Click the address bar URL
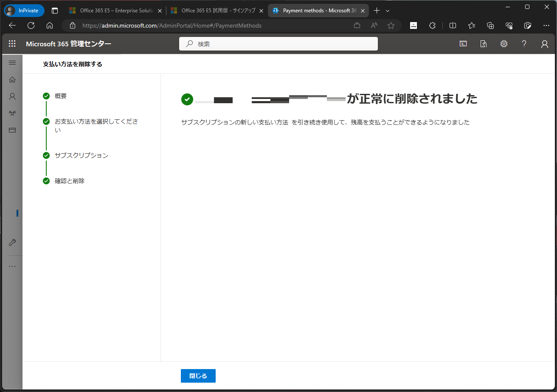The image size is (557, 392). click(172, 25)
